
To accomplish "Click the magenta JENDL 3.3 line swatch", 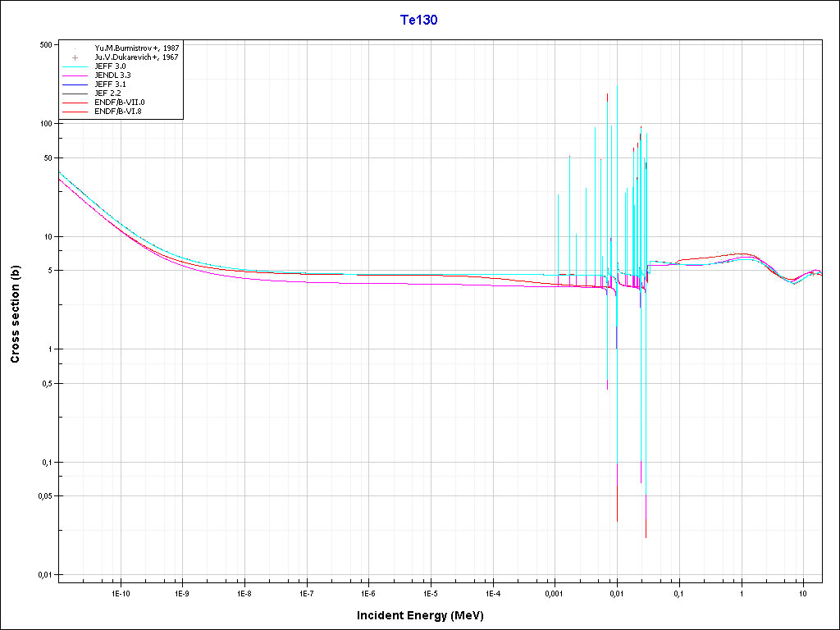I will (x=75, y=75).
